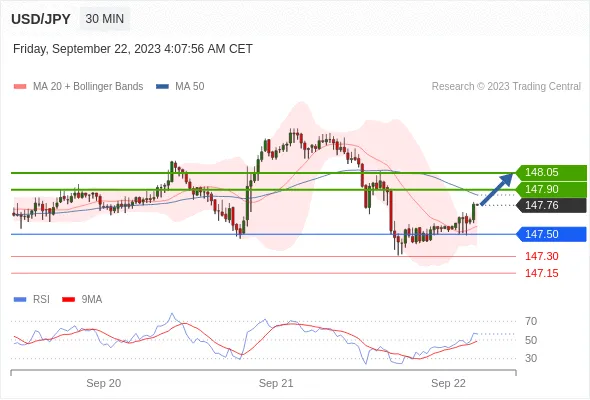
Task: Click the RSI legend label
Action: [x=41, y=300]
